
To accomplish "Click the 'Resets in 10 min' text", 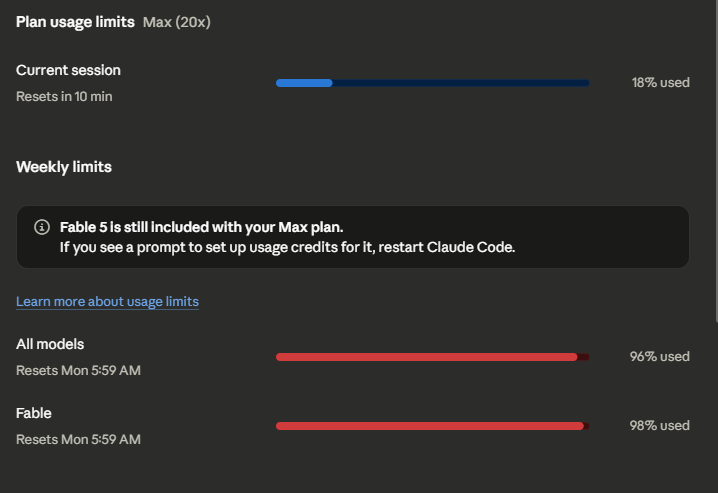I will click(64, 97).
